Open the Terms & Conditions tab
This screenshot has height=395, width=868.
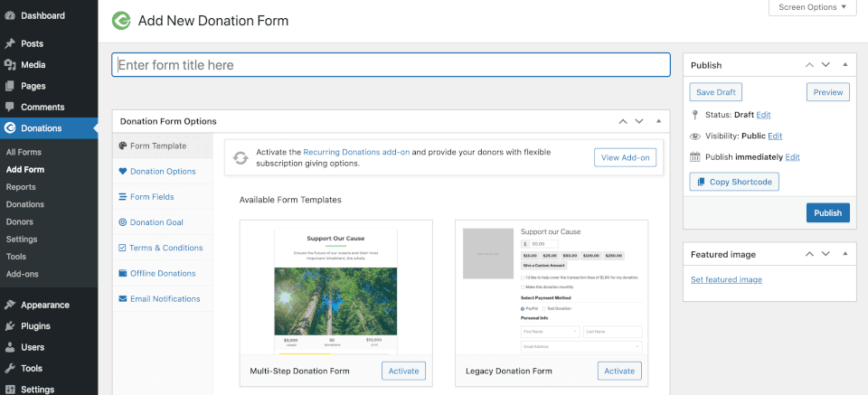click(163, 248)
